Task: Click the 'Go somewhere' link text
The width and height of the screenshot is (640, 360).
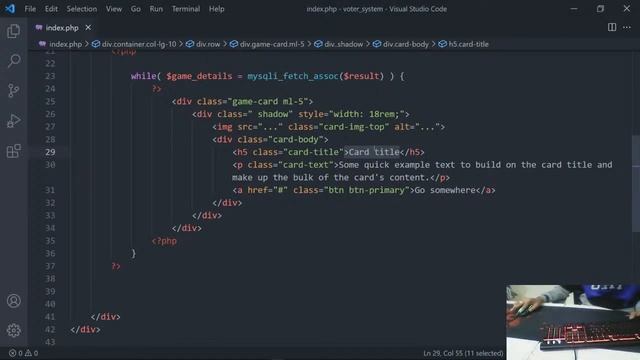Action: pyautogui.click(x=445, y=190)
